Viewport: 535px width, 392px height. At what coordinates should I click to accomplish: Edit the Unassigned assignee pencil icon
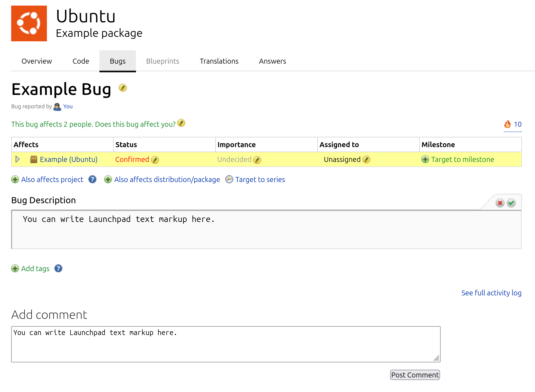coord(366,159)
